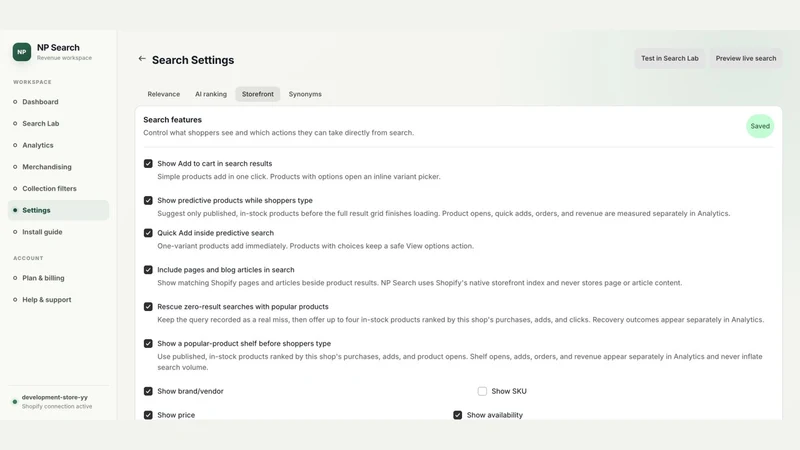Uncheck Rescue zero-result searches with popular products
This screenshot has height=450, width=800.
[x=148, y=307]
